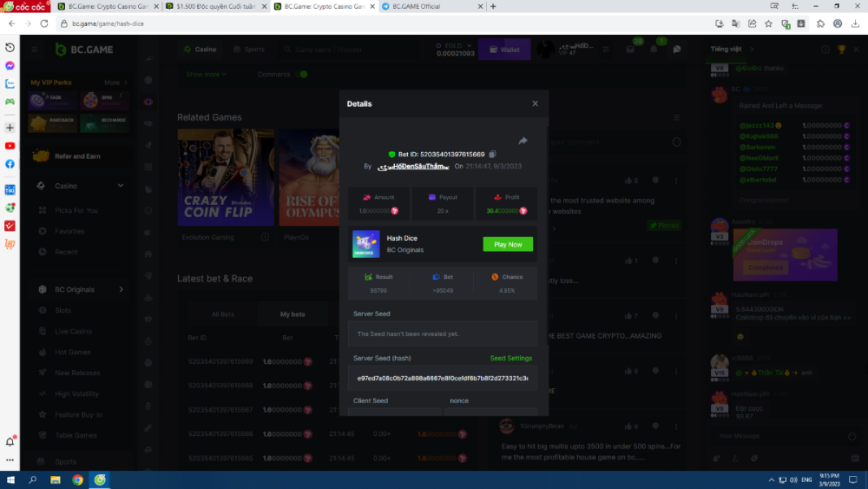Click the trophy icon in chat header

(841, 50)
